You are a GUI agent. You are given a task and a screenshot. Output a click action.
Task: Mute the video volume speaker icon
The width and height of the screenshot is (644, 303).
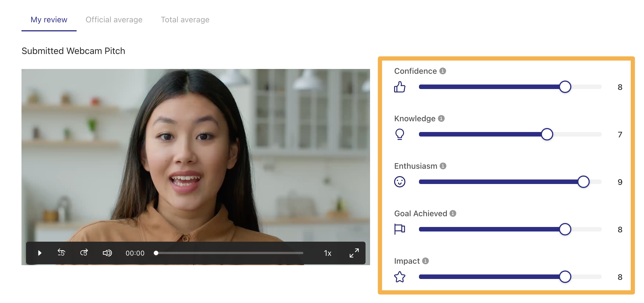[x=107, y=253]
